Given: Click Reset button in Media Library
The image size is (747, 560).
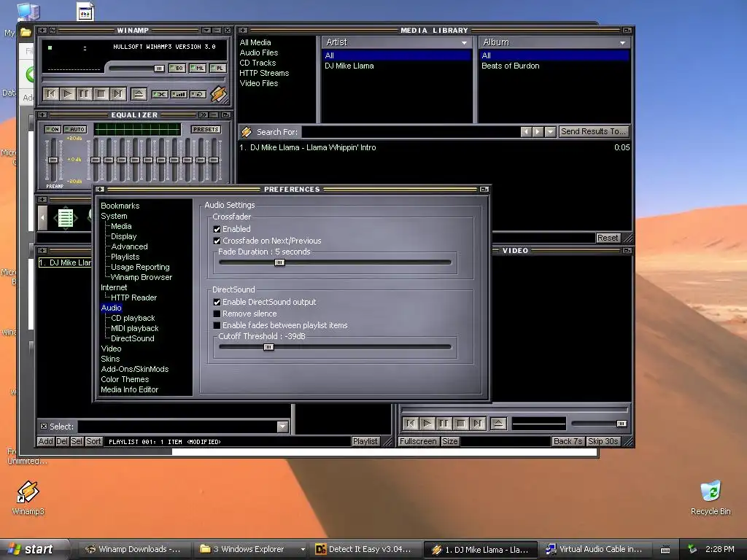Looking at the screenshot, I should [x=608, y=238].
